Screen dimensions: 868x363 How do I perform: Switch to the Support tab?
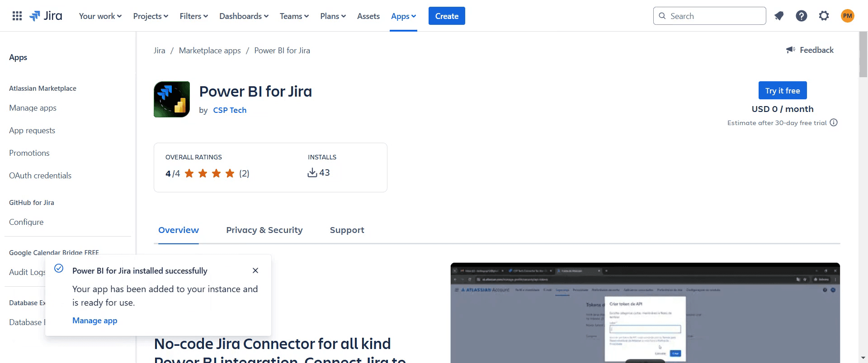coord(347,230)
